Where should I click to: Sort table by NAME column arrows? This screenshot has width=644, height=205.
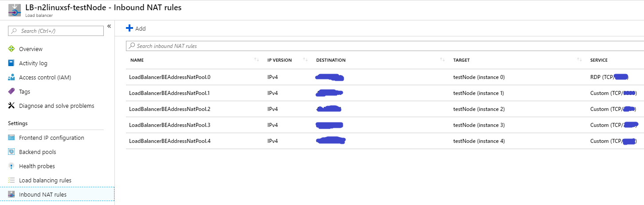tap(256, 60)
